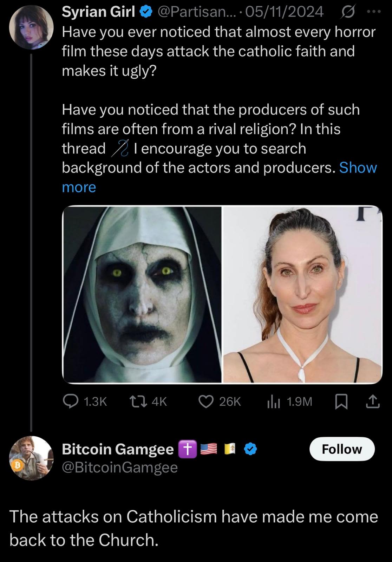View the post's 1.9M views analytics

point(273,401)
